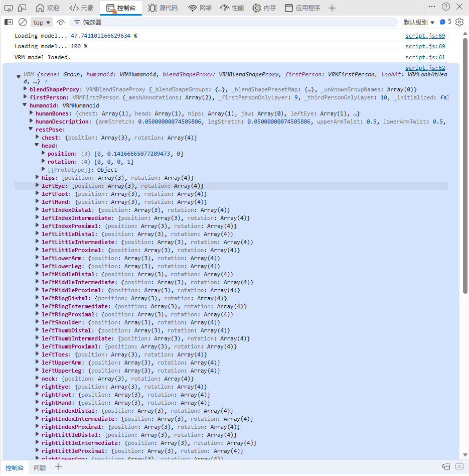Click the scrollbar up arrow
Viewport: 469px width, 476px height.
tap(465, 34)
